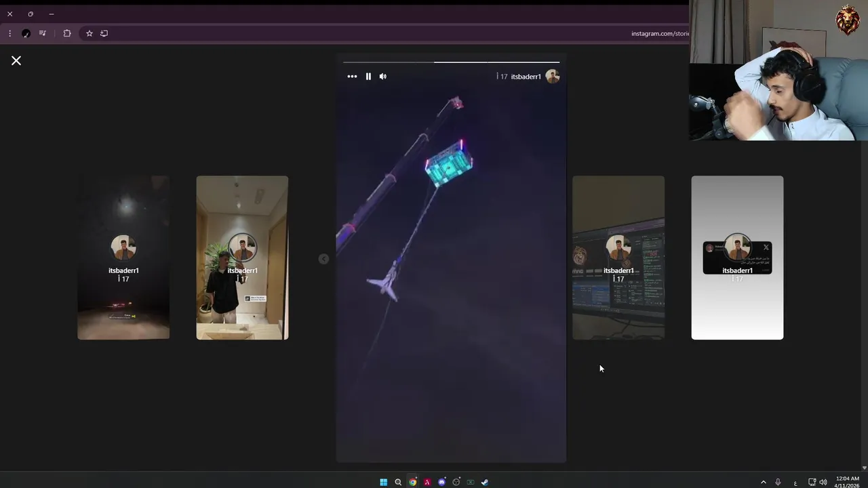Click the microphone tray icon

[778, 482]
